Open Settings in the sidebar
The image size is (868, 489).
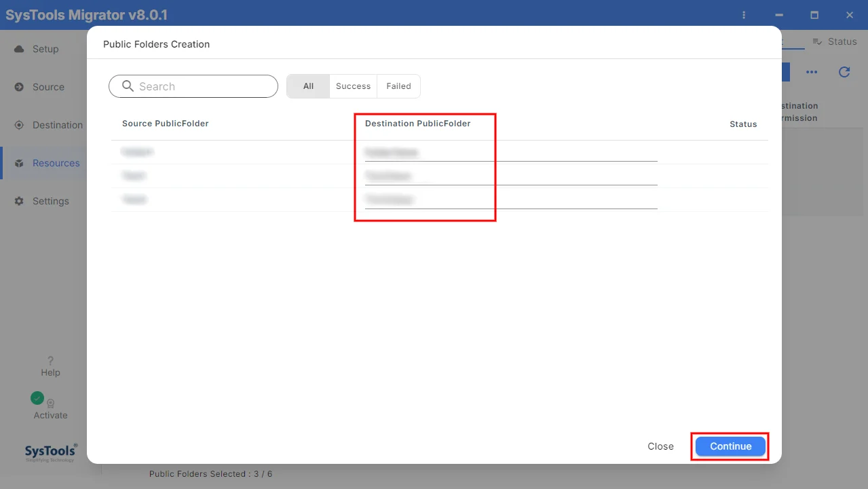pyautogui.click(x=43, y=201)
